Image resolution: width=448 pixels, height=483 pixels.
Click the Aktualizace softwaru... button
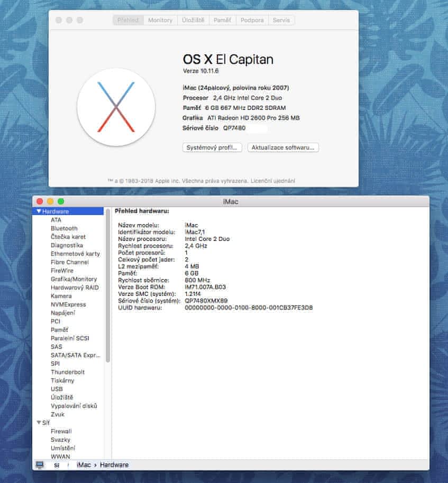click(x=283, y=147)
